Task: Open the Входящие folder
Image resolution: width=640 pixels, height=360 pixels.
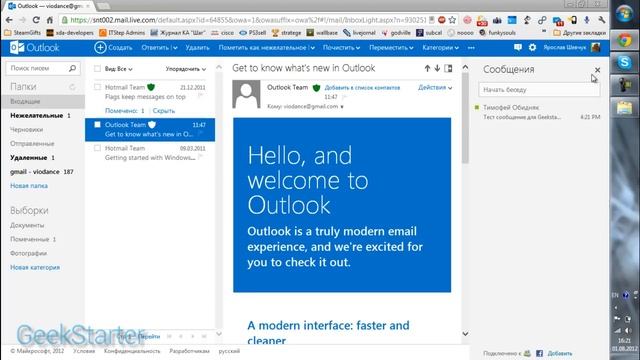Action: (x=43, y=101)
